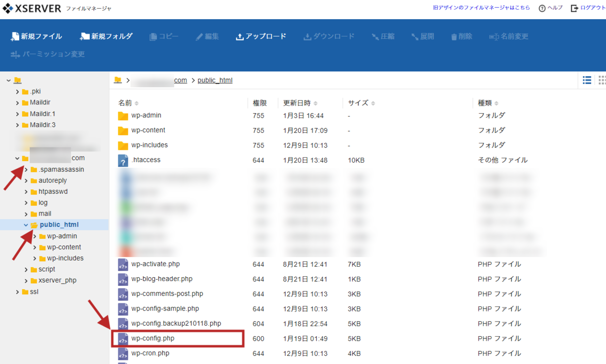Click the public_html breadcrumb link
606x364 pixels.
pyautogui.click(x=214, y=80)
